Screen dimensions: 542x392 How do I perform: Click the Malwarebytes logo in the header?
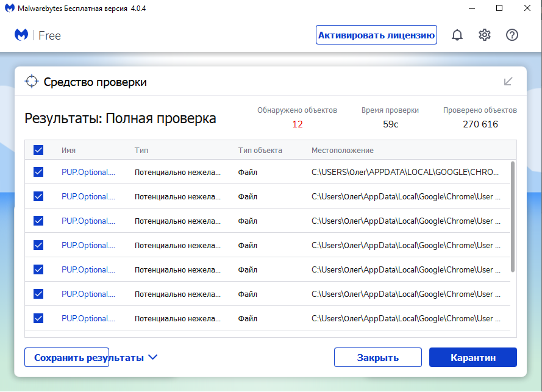click(x=22, y=35)
